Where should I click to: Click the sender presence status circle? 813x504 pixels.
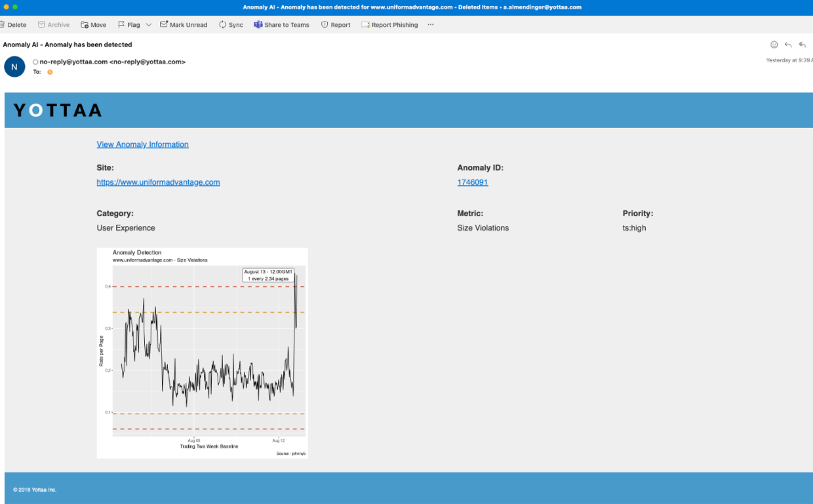point(35,62)
